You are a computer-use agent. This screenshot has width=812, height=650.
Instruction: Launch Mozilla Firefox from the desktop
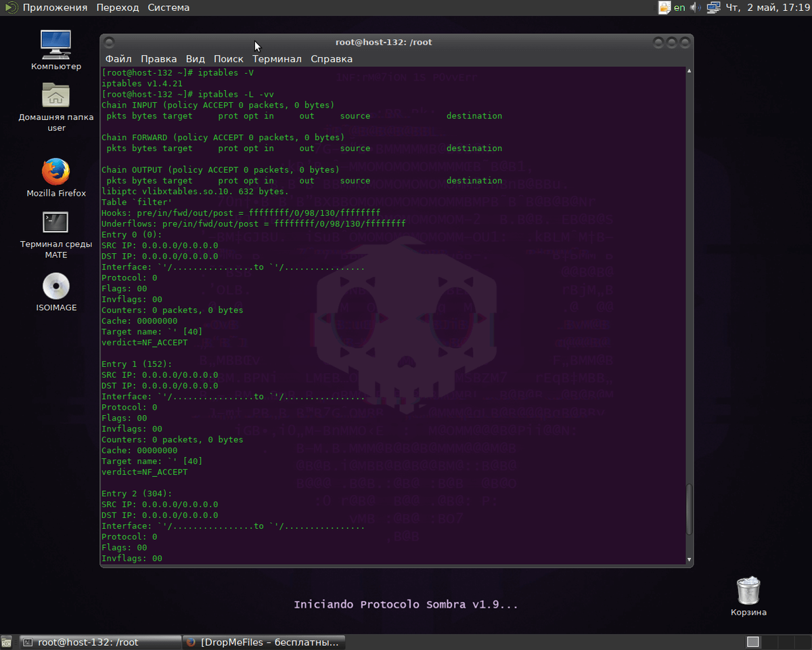(x=56, y=178)
